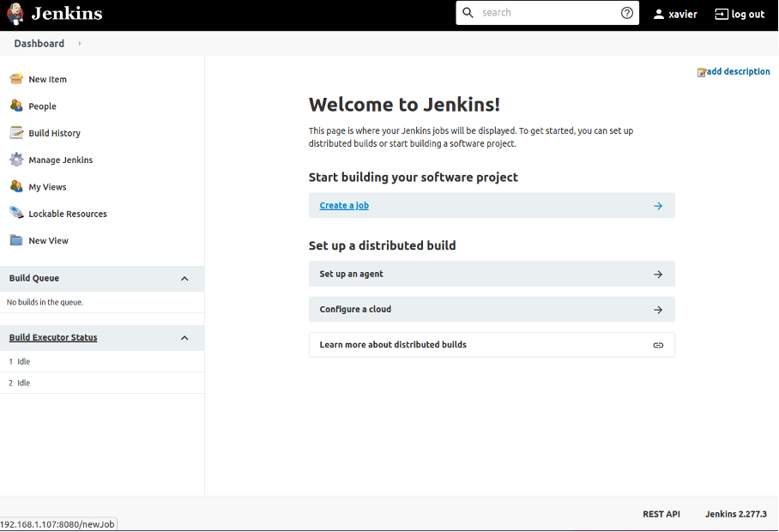Screen dimensions: 779x532
Task: Click the Lockable Resources icon
Action: (16, 213)
